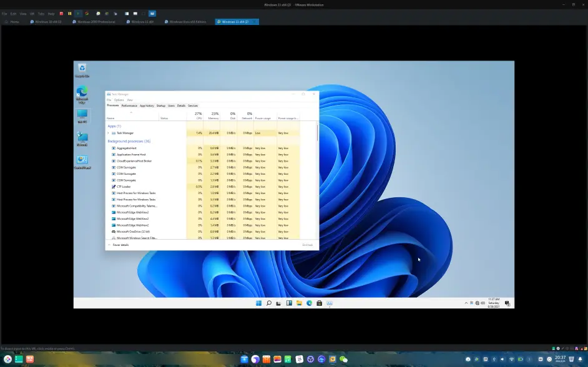Click the sort arrow above the Name column

pyautogui.click(x=131, y=112)
